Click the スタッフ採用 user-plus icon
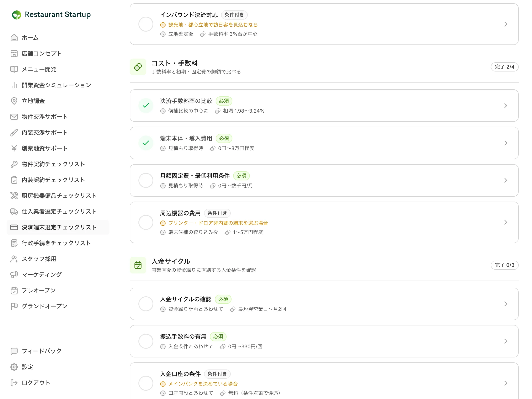 [x=14, y=259]
